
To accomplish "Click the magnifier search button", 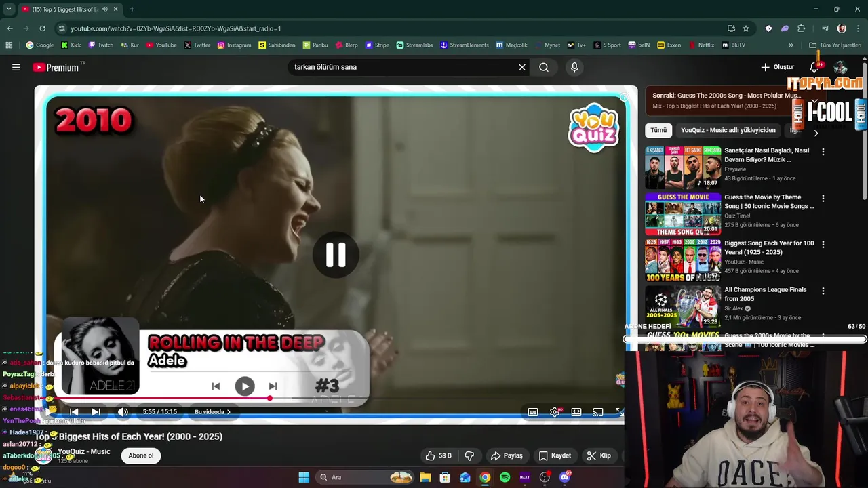I will tap(544, 67).
